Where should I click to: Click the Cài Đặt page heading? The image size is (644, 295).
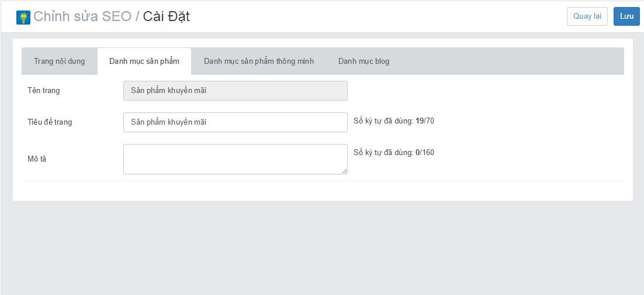tap(167, 16)
